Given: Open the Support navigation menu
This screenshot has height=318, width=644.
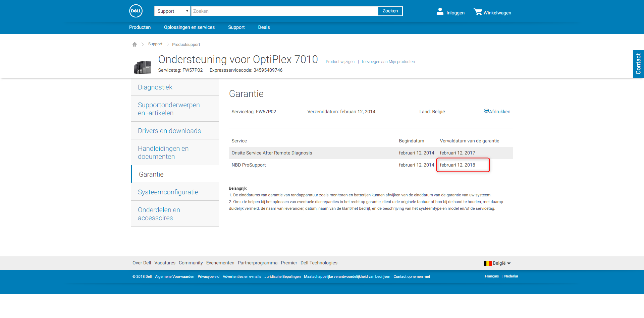Looking at the screenshot, I should pos(236,27).
